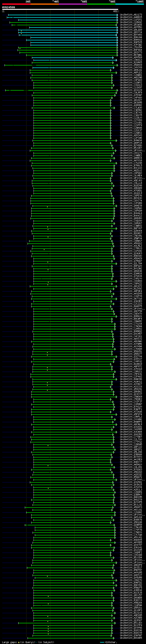146x644 pixels.
Task: Click hit UniRef100_B5IJE0
Action: 131,623
